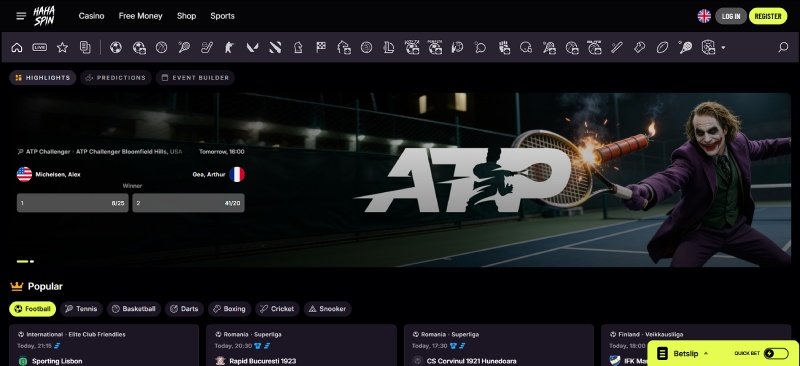
Task: Select the football sport icon
Action: pos(116,47)
